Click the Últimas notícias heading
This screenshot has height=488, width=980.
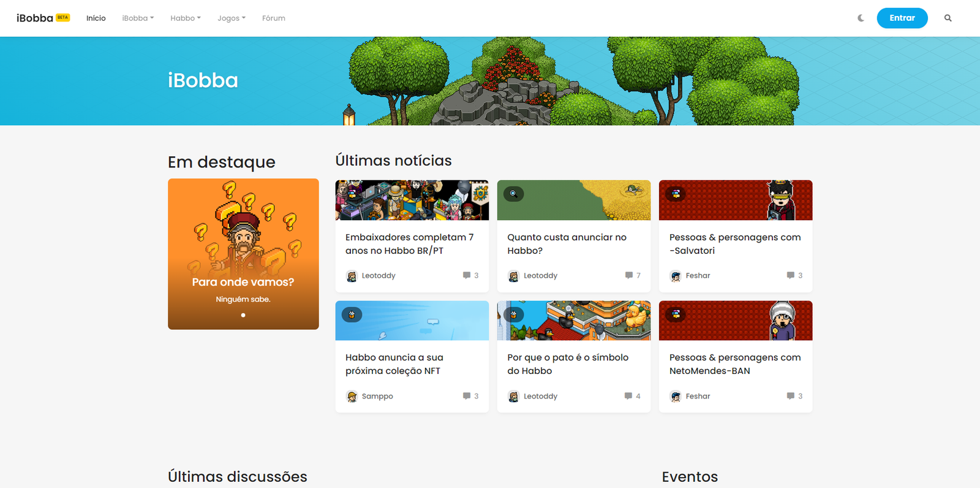pos(393,161)
